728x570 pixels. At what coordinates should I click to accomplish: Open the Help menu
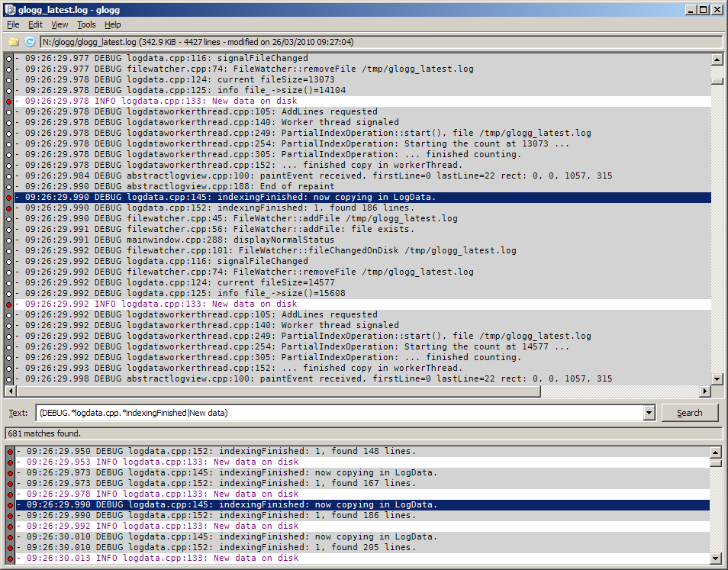pyautogui.click(x=112, y=24)
